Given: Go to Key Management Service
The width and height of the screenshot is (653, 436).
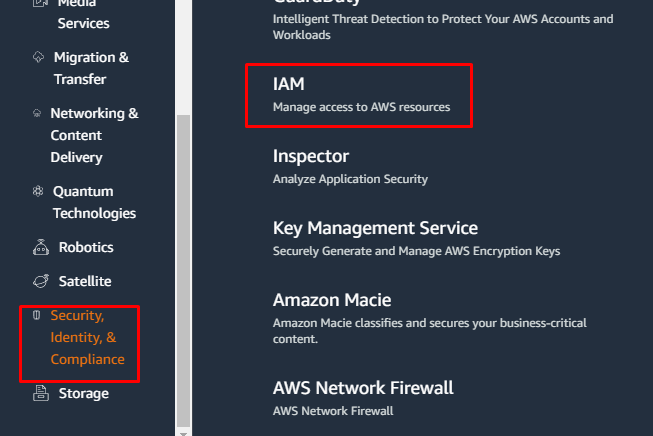Looking at the screenshot, I should pyautogui.click(x=375, y=228).
